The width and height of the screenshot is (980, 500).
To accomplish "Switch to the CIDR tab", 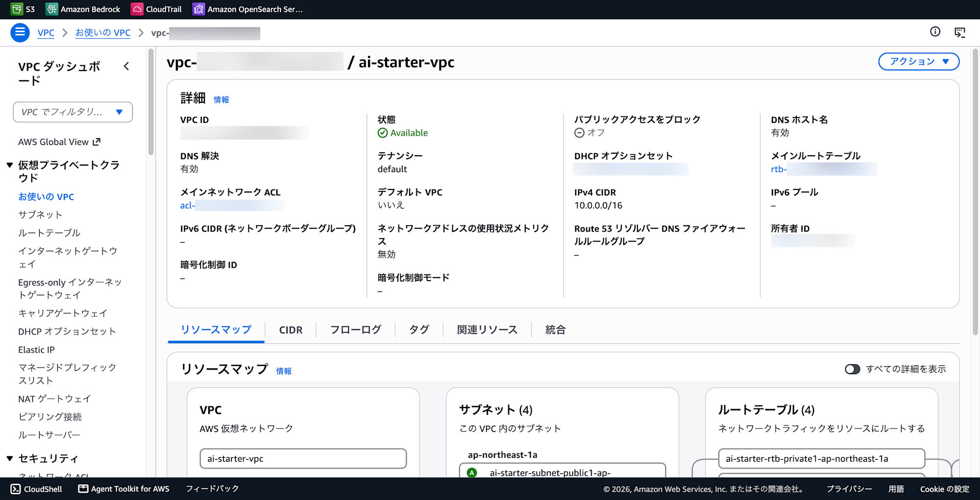I will pyautogui.click(x=291, y=330).
